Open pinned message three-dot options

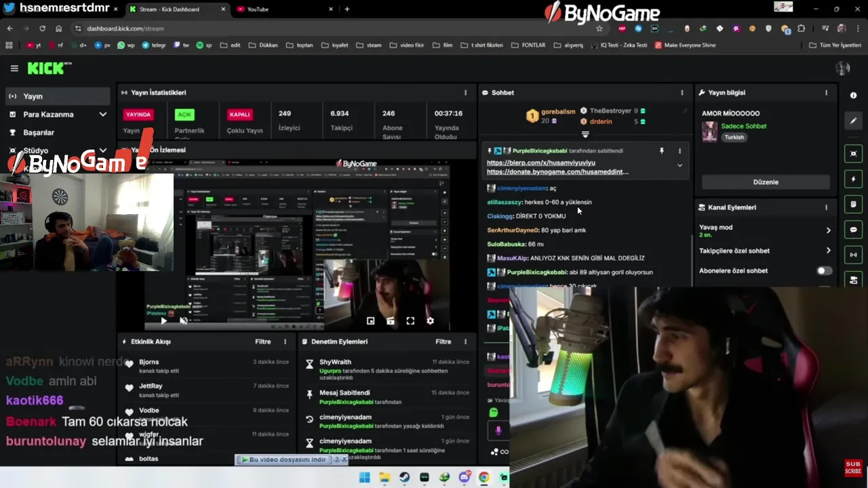[679, 151]
